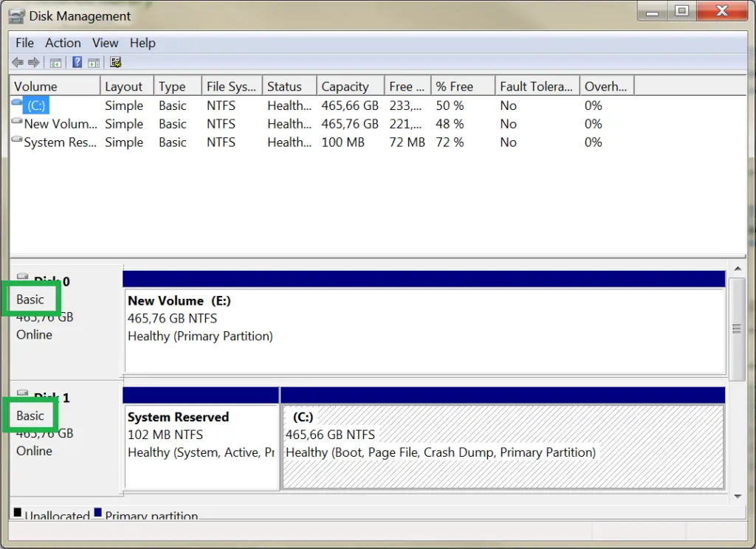Click the Back navigation arrow icon
The height and width of the screenshot is (549, 756).
17,62
